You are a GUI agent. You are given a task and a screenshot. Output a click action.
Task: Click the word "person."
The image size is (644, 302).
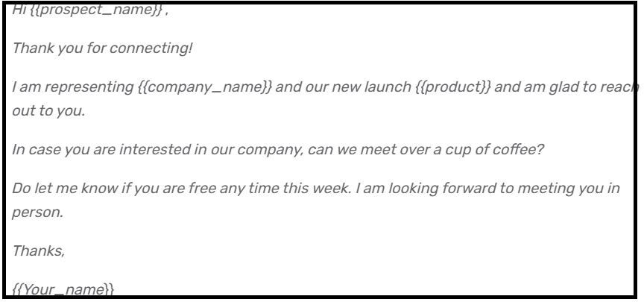pos(37,213)
